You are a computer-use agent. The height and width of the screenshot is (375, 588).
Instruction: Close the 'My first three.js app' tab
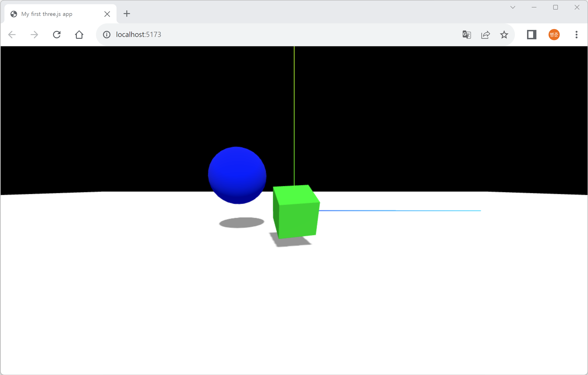107,14
